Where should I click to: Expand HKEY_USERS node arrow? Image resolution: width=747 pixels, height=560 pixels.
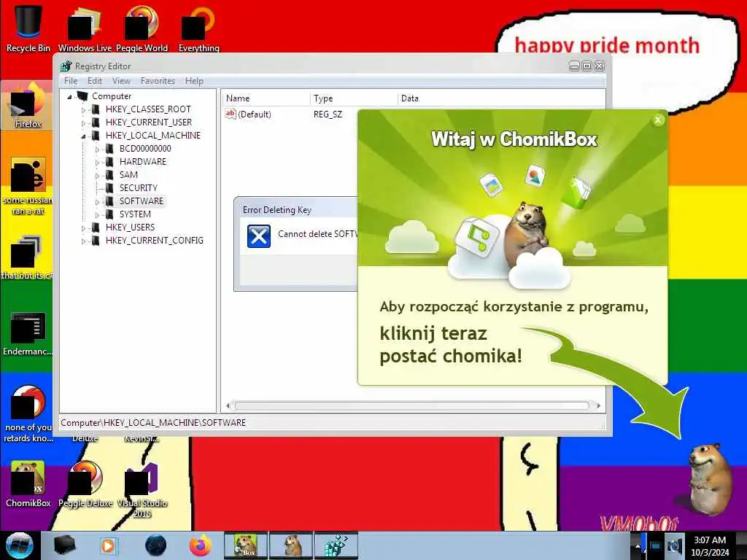(83, 228)
